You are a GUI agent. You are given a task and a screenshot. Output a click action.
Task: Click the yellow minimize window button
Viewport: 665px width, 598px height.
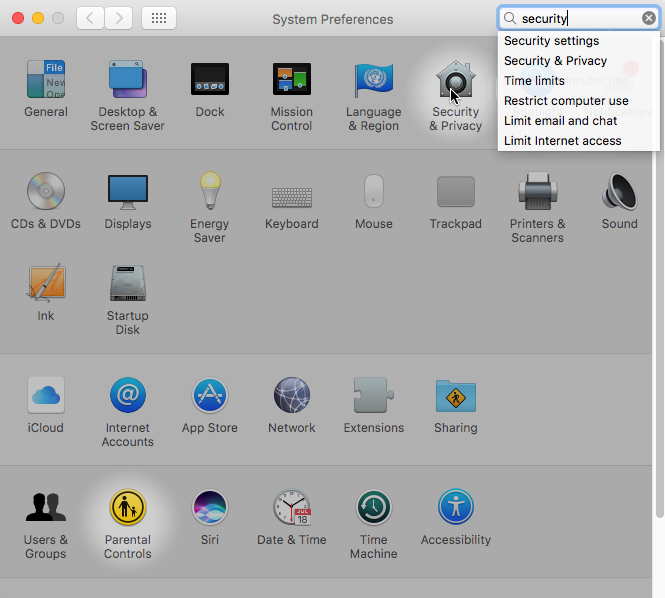[x=38, y=18]
